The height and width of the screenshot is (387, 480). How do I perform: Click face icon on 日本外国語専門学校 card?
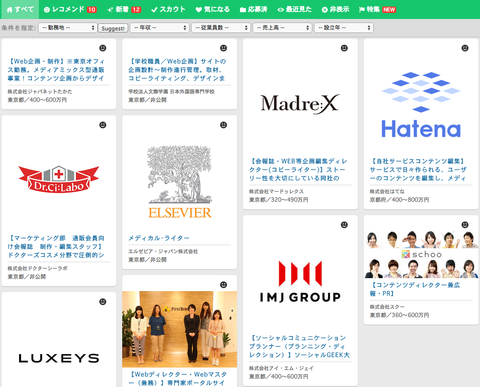point(223,48)
